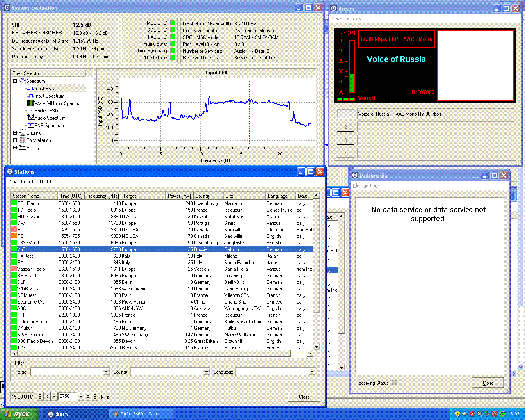Open Settings menu in dream window
The width and height of the screenshot is (525, 420).
click(353, 18)
